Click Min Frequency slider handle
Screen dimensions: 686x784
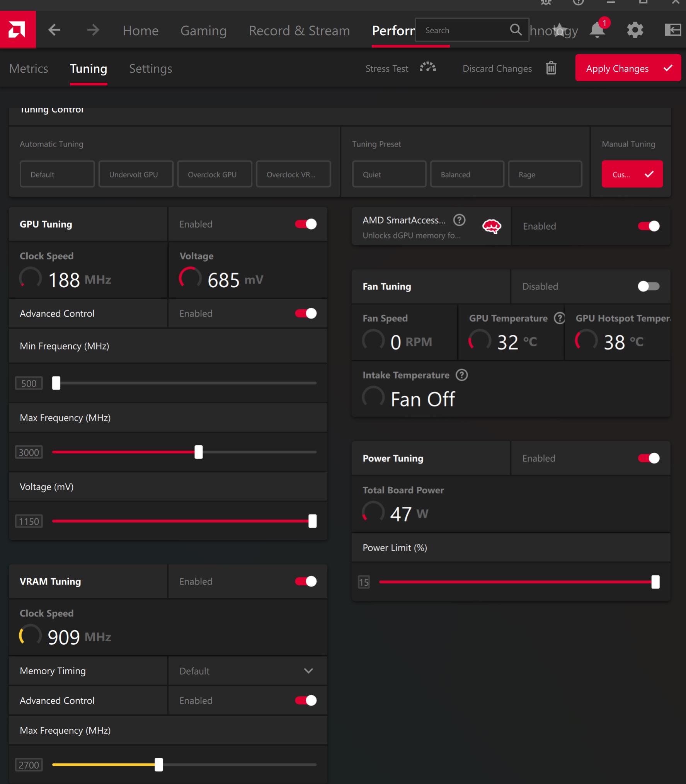[56, 383]
